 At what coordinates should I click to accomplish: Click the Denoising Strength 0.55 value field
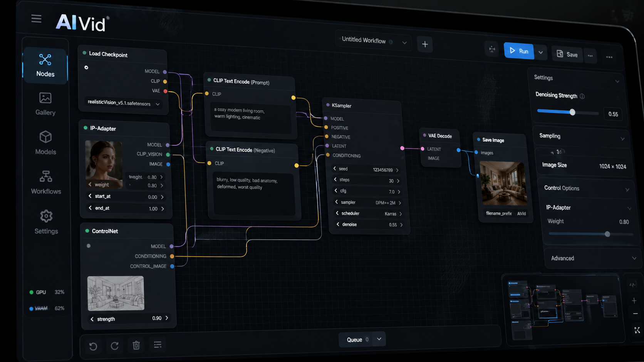(x=613, y=114)
